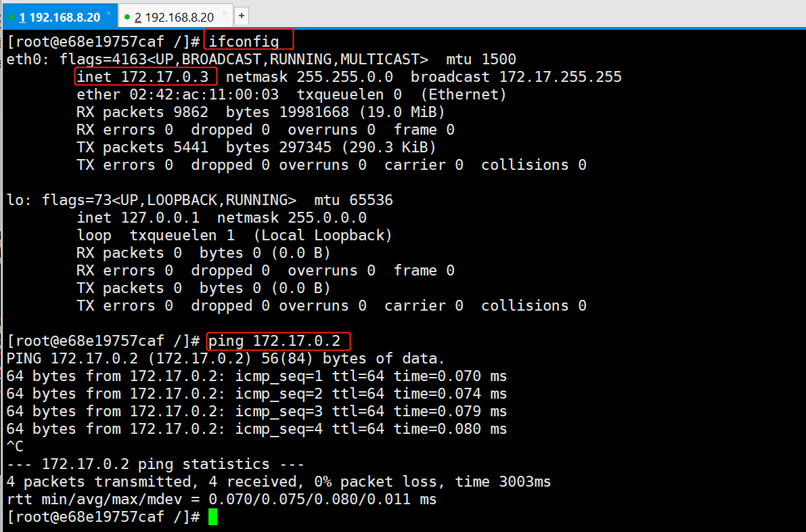Click the 172.17.0.2 ping statistics header
806x532 pixels.
[156, 464]
